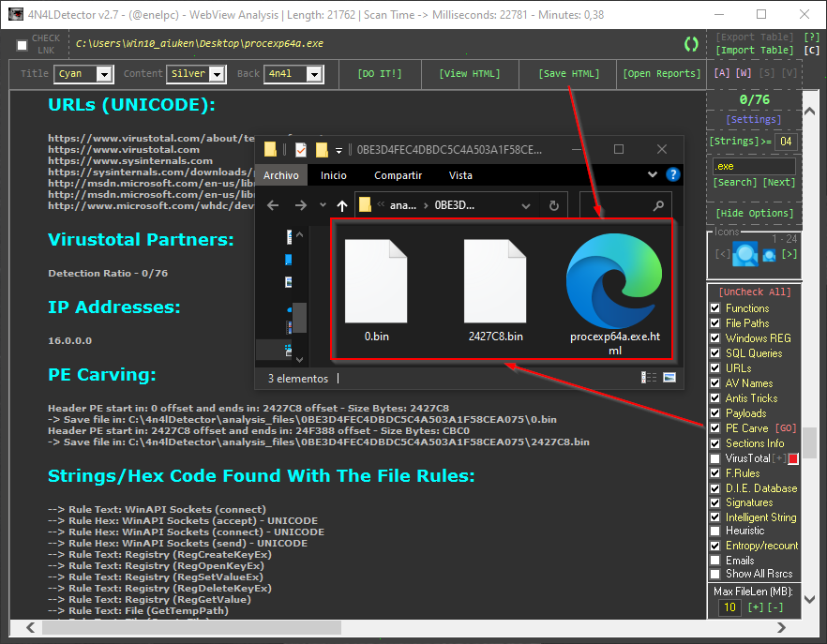Expand the Explorer address history dropdown
Image resolution: width=827 pixels, height=644 pixels.
(526, 205)
